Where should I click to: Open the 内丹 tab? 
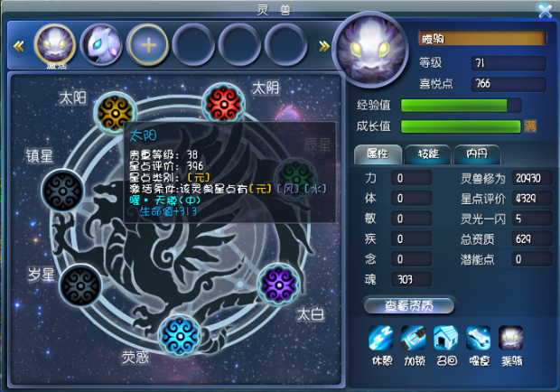click(x=477, y=154)
